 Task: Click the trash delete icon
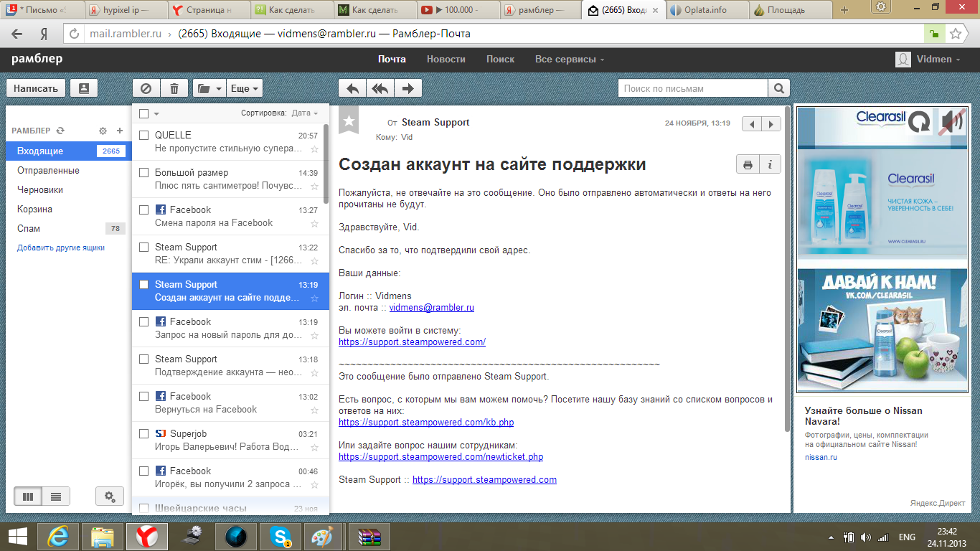click(x=174, y=88)
